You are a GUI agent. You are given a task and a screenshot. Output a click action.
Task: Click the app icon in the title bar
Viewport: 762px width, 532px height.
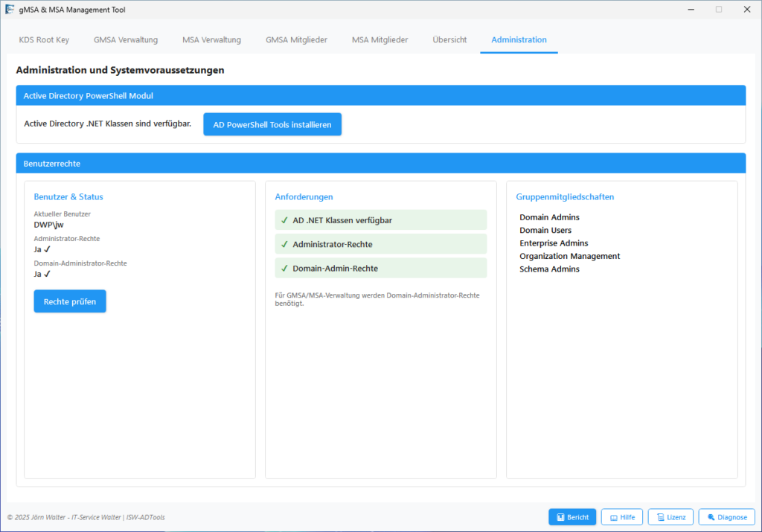[x=10, y=9]
